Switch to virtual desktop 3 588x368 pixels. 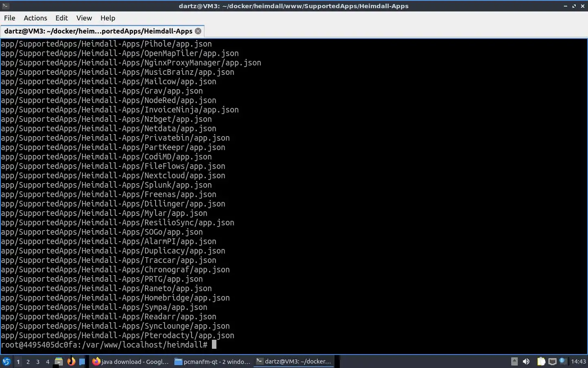click(38, 361)
